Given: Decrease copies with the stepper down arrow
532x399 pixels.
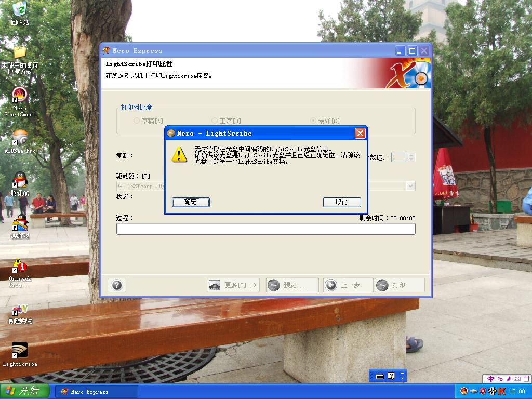Looking at the screenshot, I should (411, 159).
